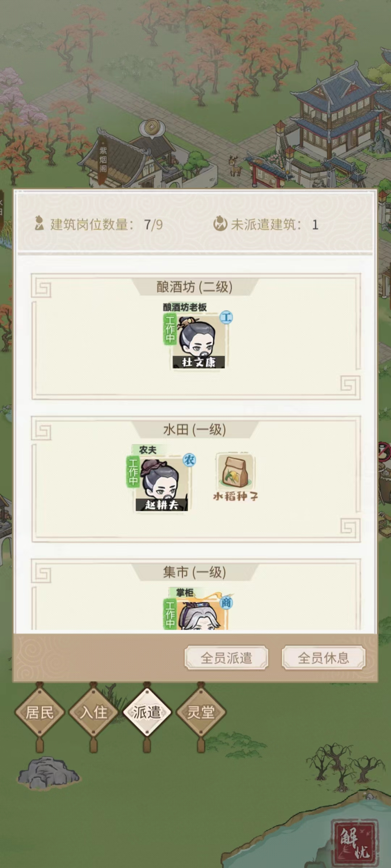
Task: Click the 农 profession badge on 赵耕夫
Action: [189, 460]
